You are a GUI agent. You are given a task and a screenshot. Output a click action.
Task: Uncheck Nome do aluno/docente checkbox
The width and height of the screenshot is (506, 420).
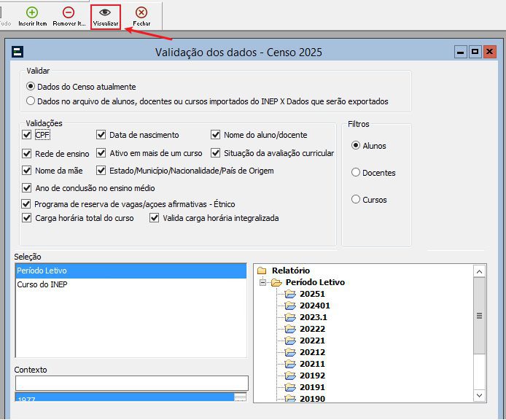coord(215,135)
